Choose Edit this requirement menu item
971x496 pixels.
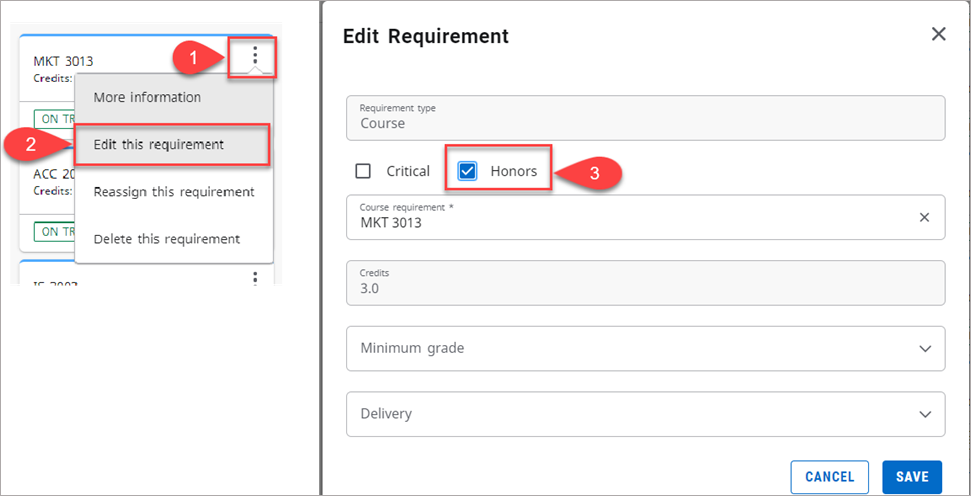[158, 144]
